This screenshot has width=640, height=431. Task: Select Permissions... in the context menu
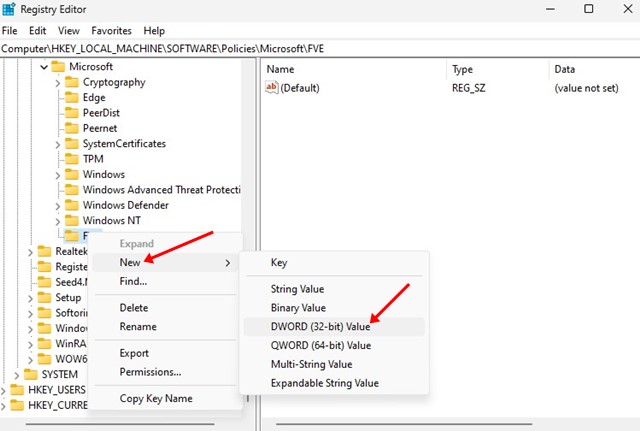pos(150,372)
